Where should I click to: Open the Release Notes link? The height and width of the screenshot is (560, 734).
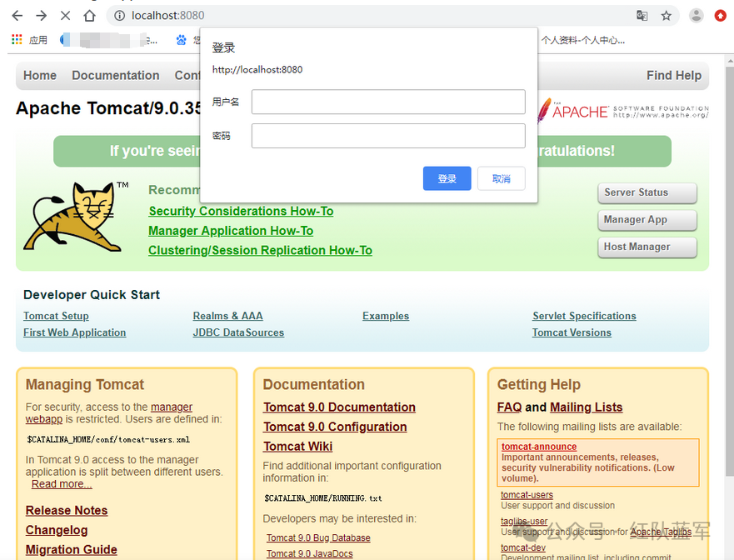(67, 510)
